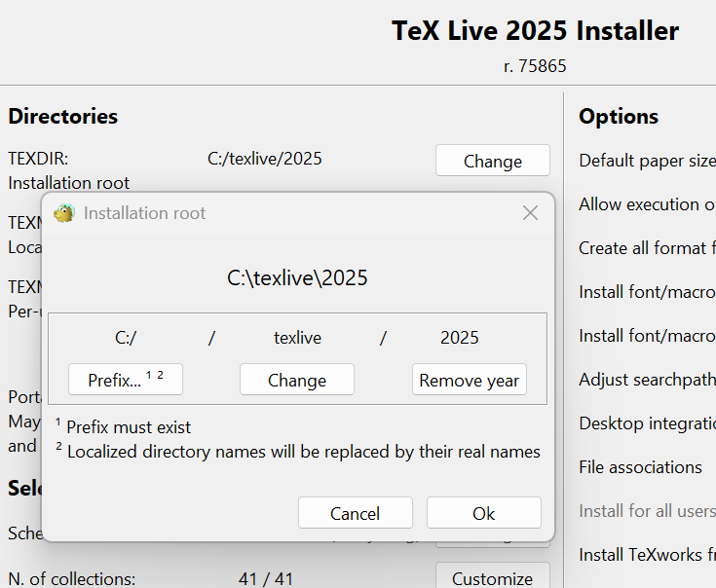Click the C:\texlive\2025 full path text
Screen dimensions: 716x588
[x=297, y=278]
